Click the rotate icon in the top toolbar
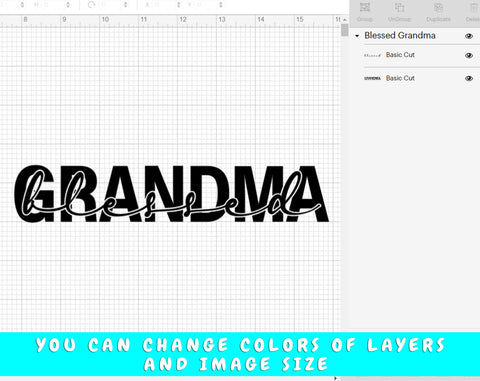Image resolution: width=480 pixels, height=381 pixels. tap(91, 5)
